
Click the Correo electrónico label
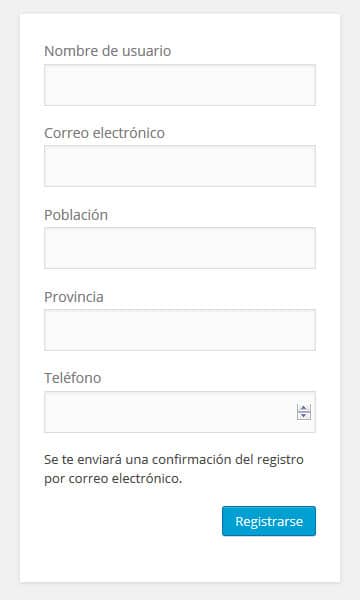coord(104,133)
